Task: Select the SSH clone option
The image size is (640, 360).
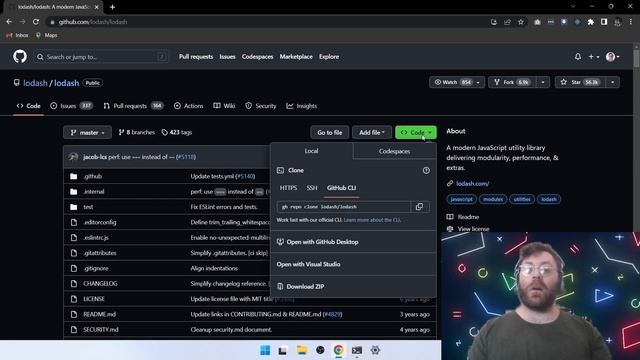Action: (312, 188)
